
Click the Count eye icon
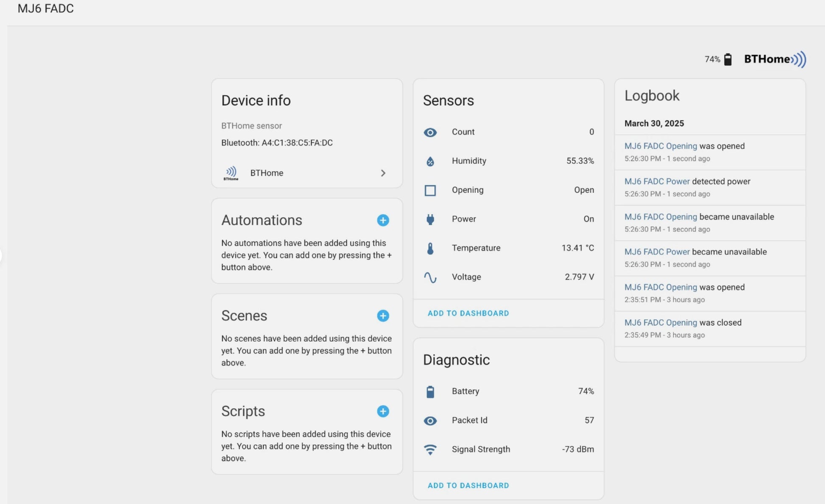click(430, 133)
